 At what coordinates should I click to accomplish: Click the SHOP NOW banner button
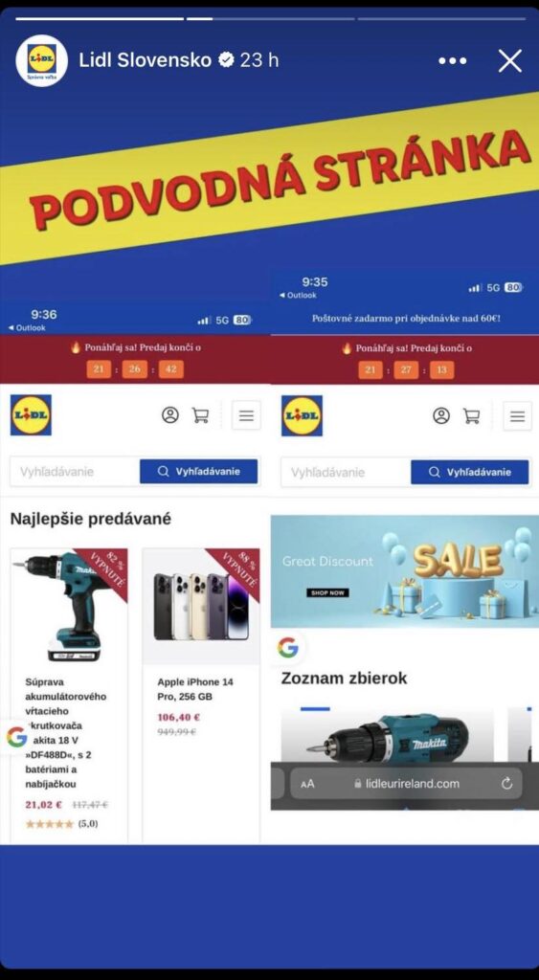pos(327,592)
